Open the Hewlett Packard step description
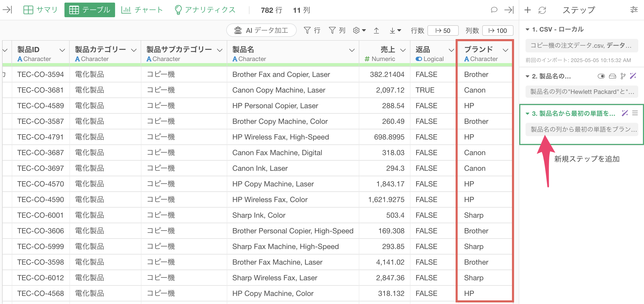Viewport: 644px width, 304px height. pos(582,92)
